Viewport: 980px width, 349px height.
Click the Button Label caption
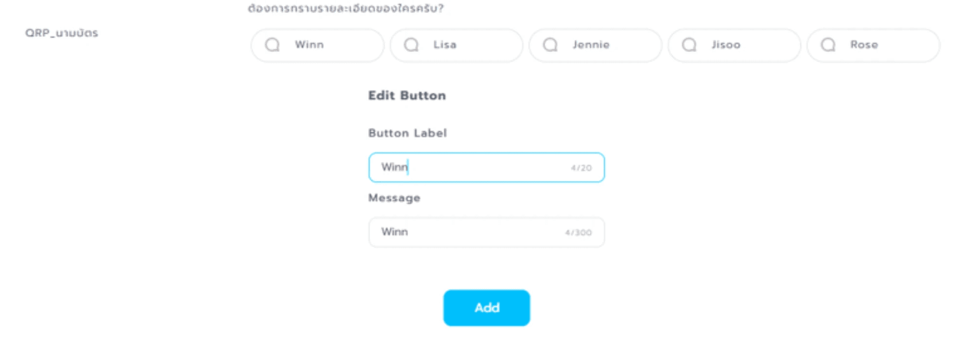pos(407,133)
